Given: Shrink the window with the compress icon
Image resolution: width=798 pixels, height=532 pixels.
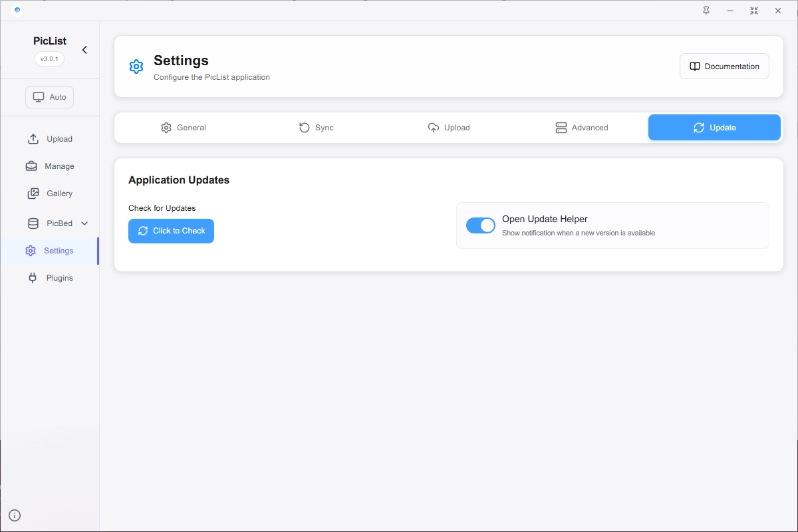Looking at the screenshot, I should [754, 11].
